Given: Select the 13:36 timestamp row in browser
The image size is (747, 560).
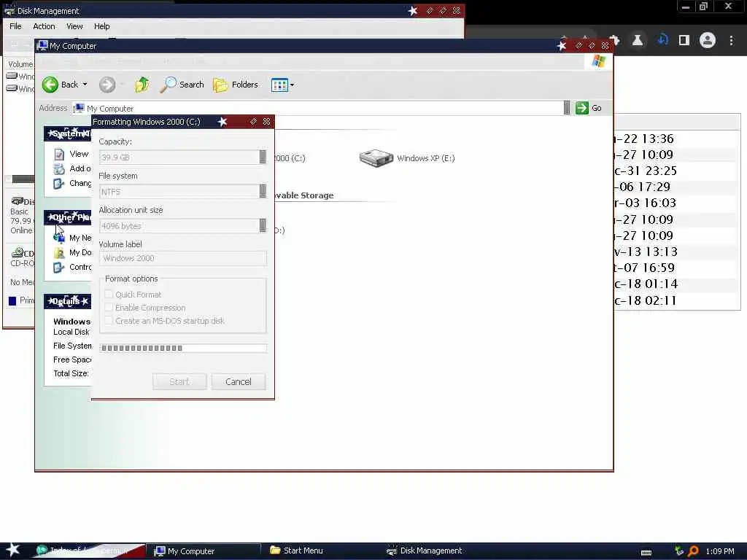Looking at the screenshot, I should click(x=676, y=139).
